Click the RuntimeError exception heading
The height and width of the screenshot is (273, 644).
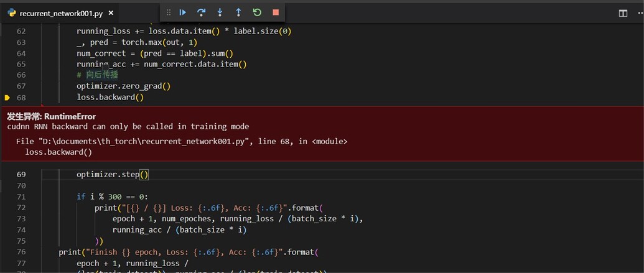[x=51, y=116]
